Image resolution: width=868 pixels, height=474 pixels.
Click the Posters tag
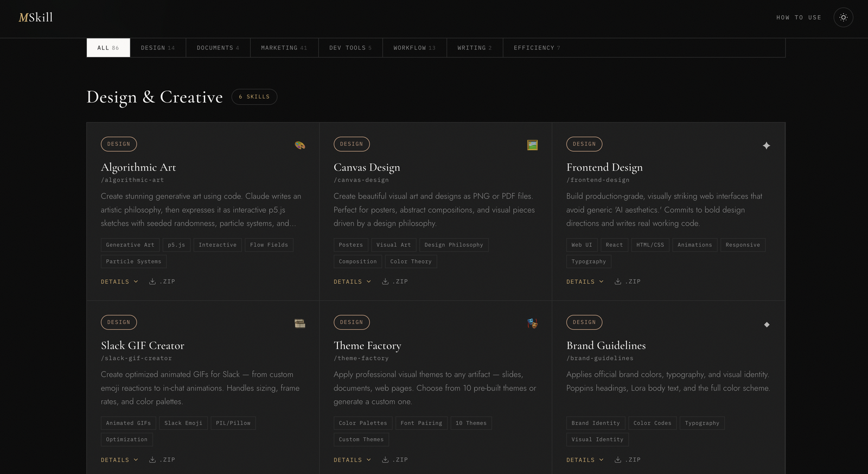click(x=351, y=245)
